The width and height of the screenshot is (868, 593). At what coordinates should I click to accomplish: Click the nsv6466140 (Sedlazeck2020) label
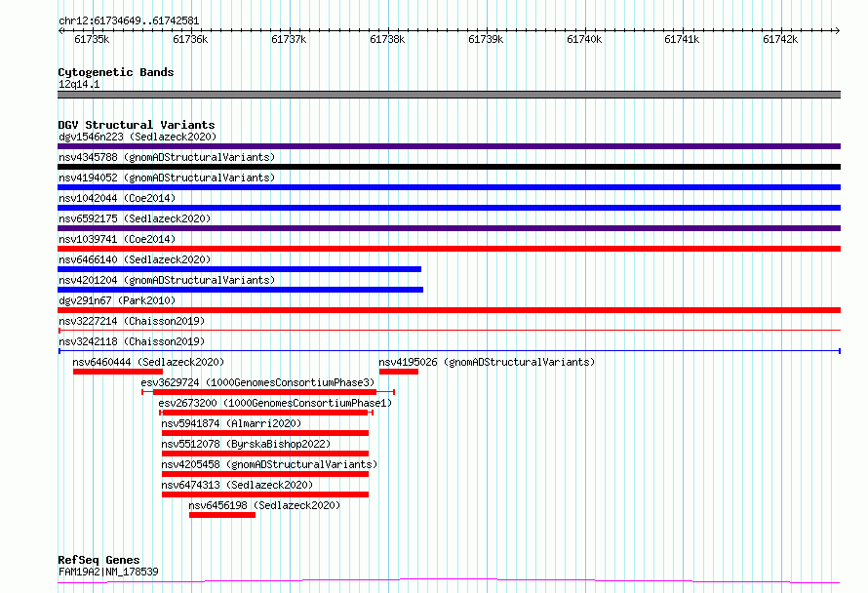point(135,259)
